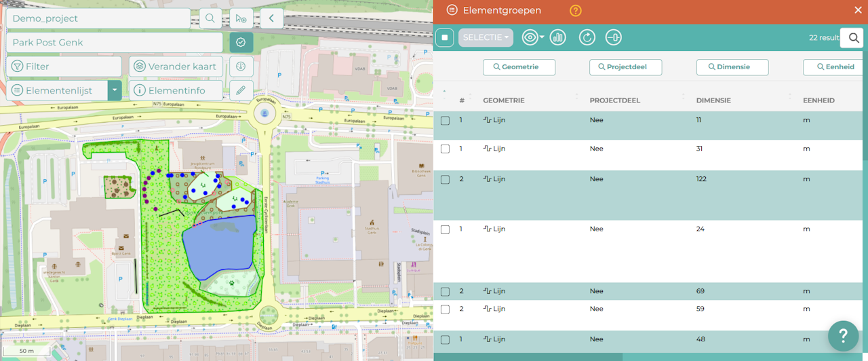Sort by PROJECTDEEL column header

click(x=615, y=100)
